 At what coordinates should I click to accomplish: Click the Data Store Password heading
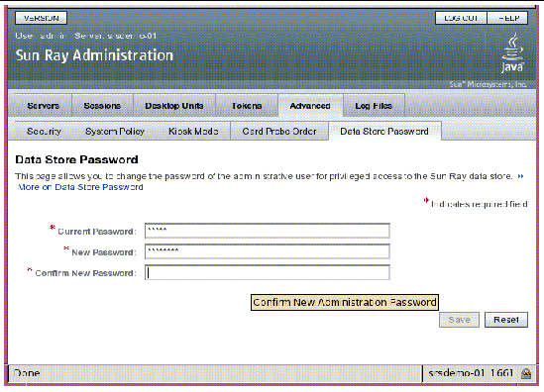coord(76,159)
